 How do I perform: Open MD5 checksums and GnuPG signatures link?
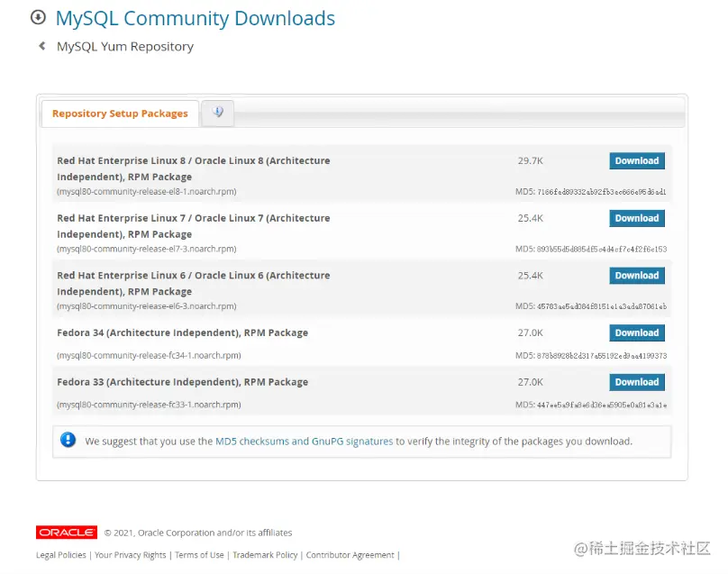305,442
